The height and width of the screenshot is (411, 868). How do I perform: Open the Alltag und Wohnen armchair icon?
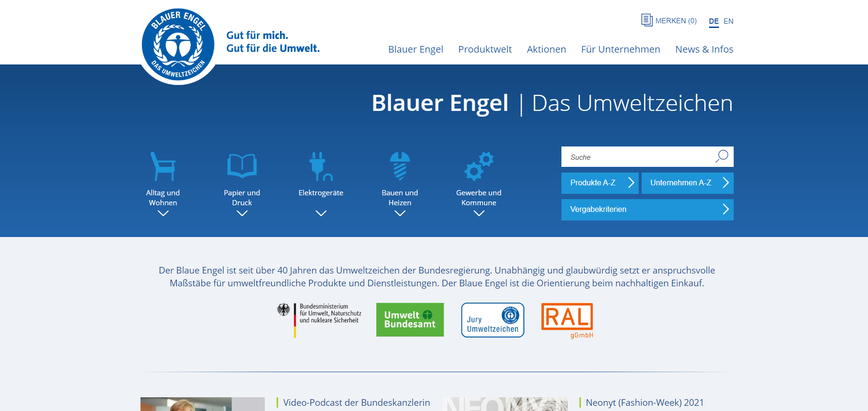tap(163, 166)
